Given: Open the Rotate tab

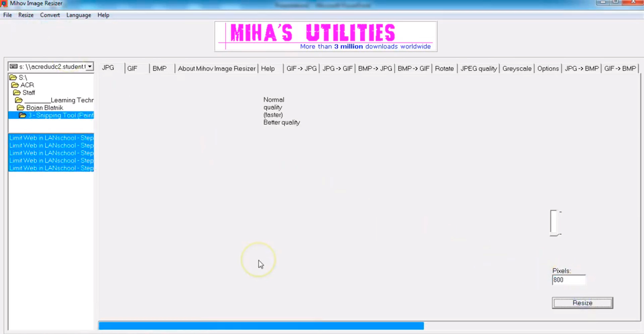Looking at the screenshot, I should pos(444,68).
